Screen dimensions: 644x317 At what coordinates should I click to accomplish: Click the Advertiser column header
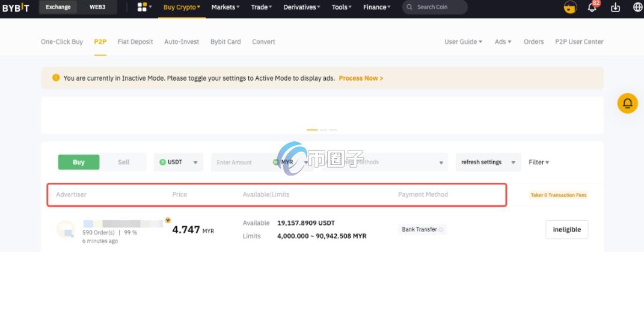point(71,194)
